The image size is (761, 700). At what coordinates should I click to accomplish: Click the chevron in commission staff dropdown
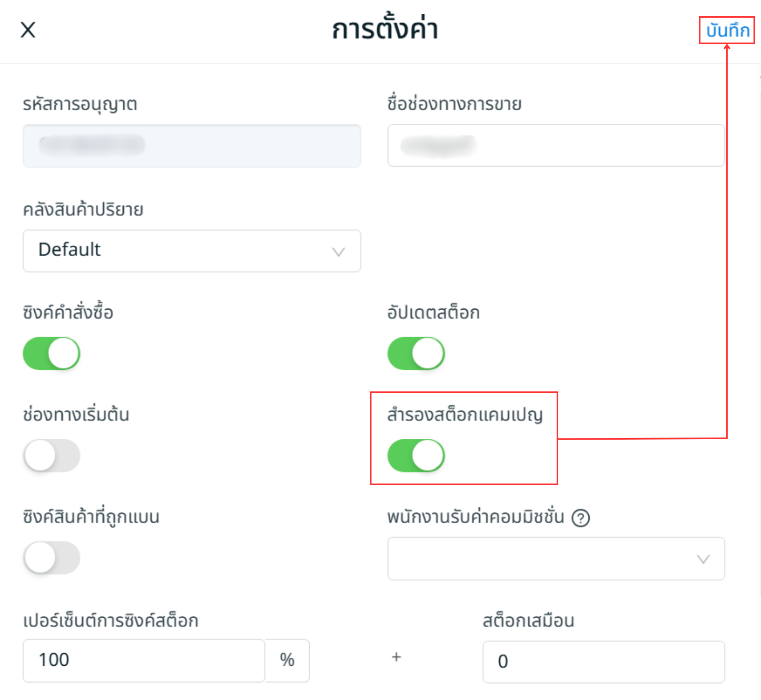703,559
